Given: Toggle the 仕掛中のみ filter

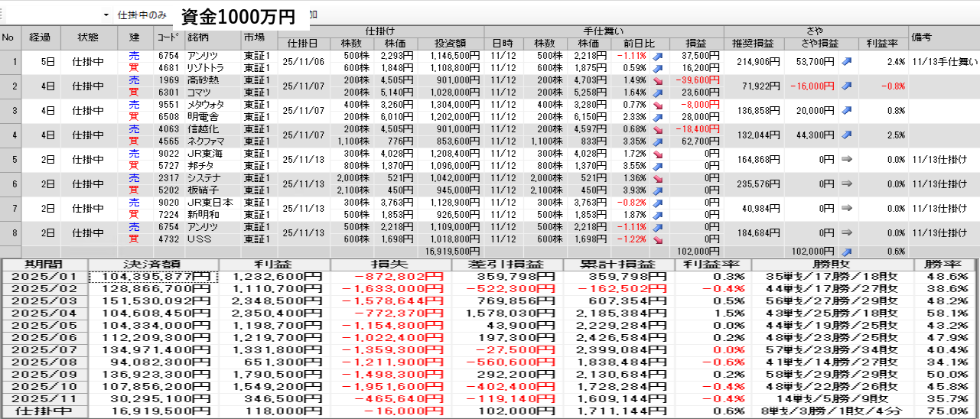Looking at the screenshot, I should click(x=142, y=15).
